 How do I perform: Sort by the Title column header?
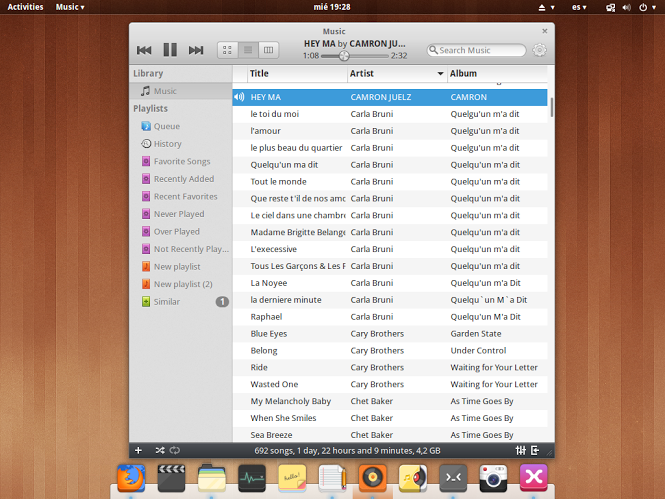tap(297, 73)
